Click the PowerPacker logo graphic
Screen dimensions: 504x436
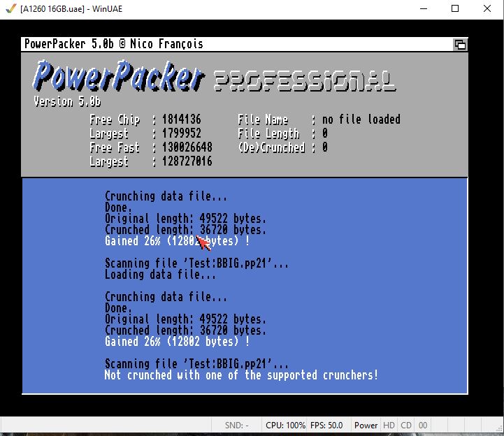click(x=119, y=76)
